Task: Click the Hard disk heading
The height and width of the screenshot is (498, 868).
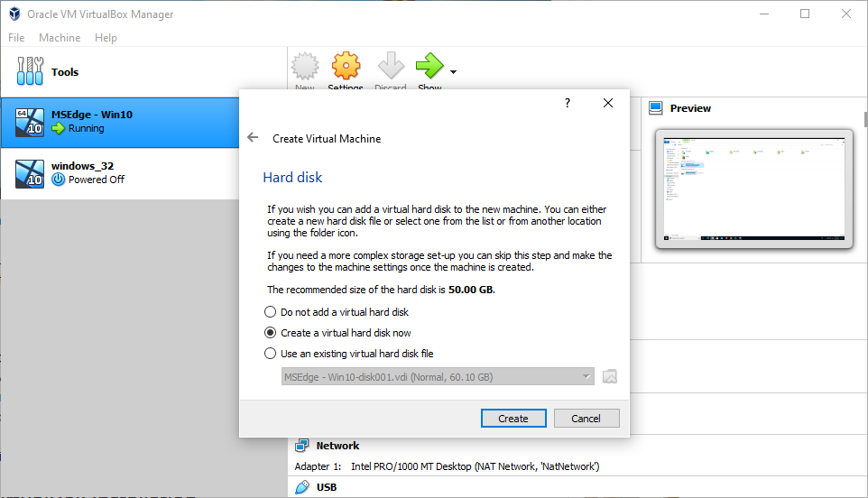Action: 292,177
